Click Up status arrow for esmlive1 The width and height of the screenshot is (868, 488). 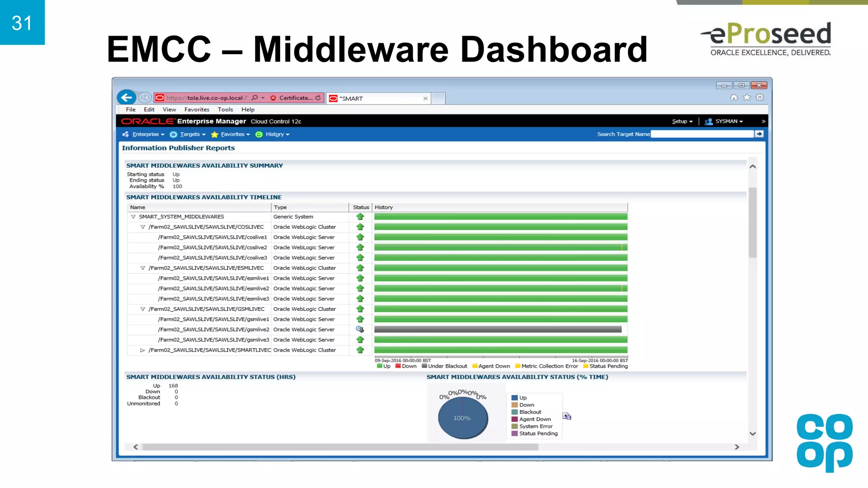pyautogui.click(x=360, y=278)
